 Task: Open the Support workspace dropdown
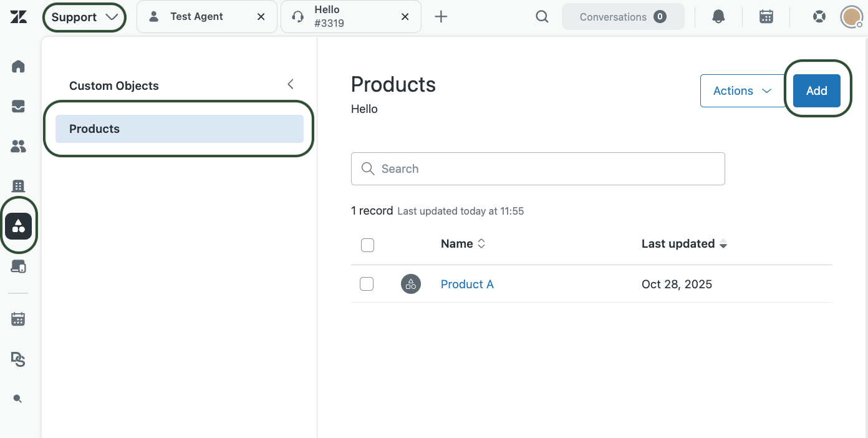(84, 17)
